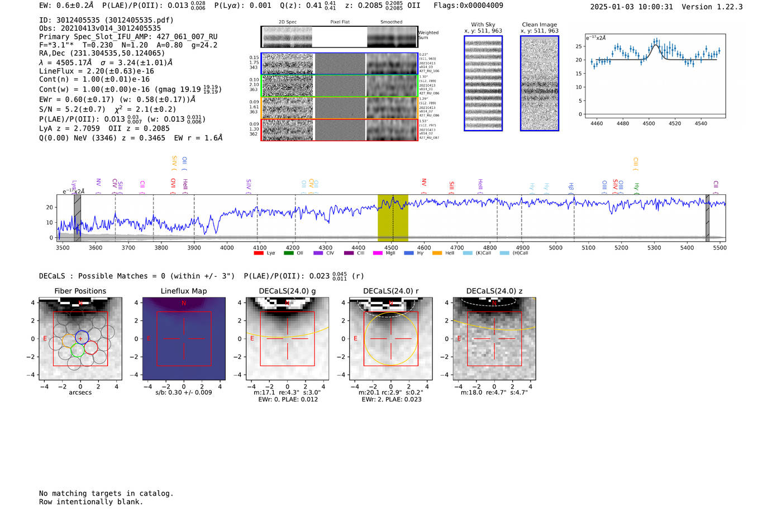Click the DECaLS Possible Matches = 0 text

(137, 276)
